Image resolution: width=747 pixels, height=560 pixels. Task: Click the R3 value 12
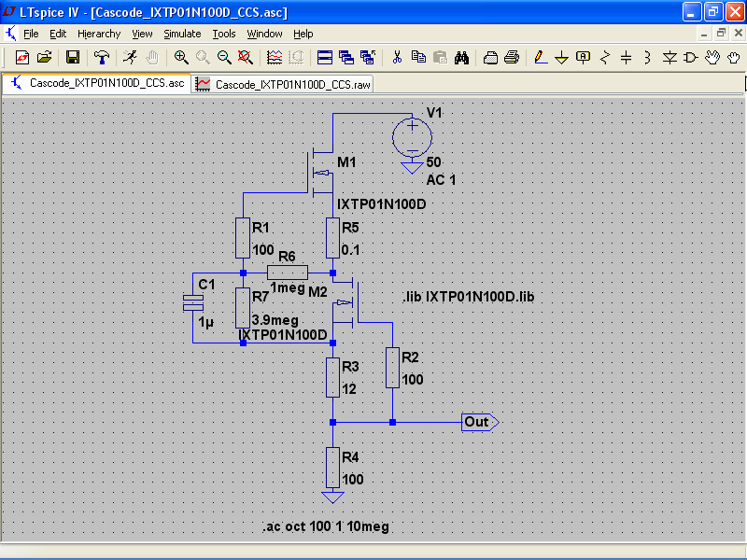click(x=349, y=389)
